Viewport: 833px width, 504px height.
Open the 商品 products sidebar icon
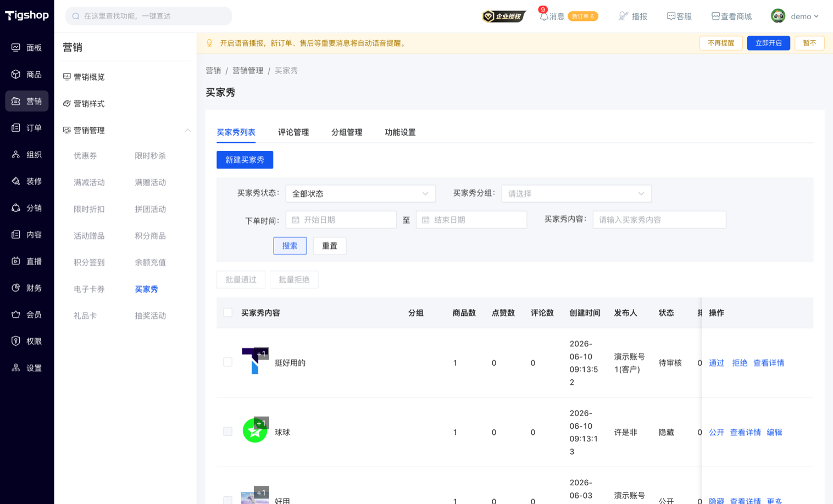click(16, 74)
